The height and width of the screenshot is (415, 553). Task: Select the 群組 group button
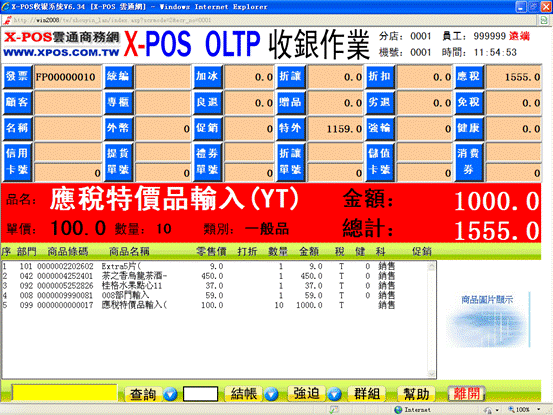point(367,394)
